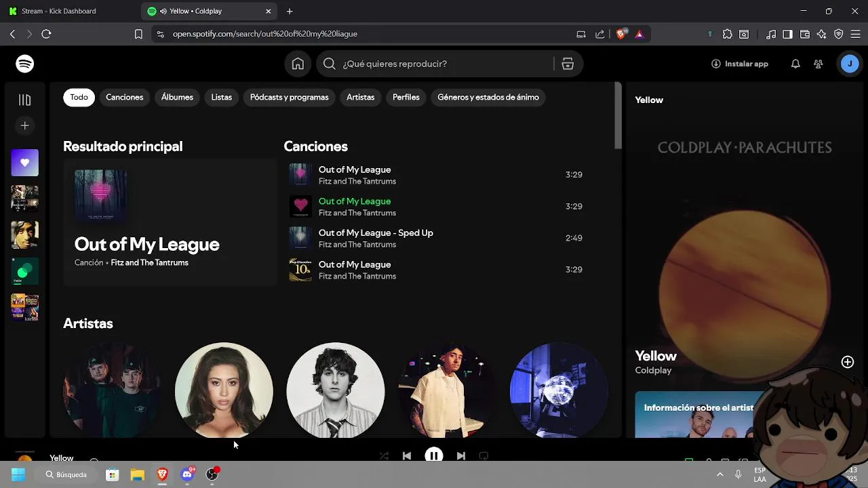
Task: Select the Listas filter chip
Action: coord(222,97)
